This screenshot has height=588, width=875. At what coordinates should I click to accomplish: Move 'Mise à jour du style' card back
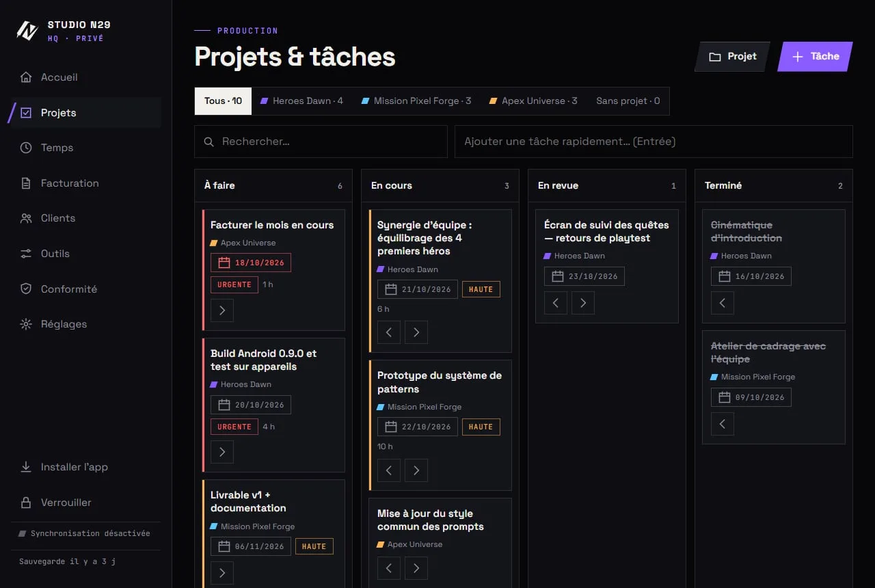[389, 568]
